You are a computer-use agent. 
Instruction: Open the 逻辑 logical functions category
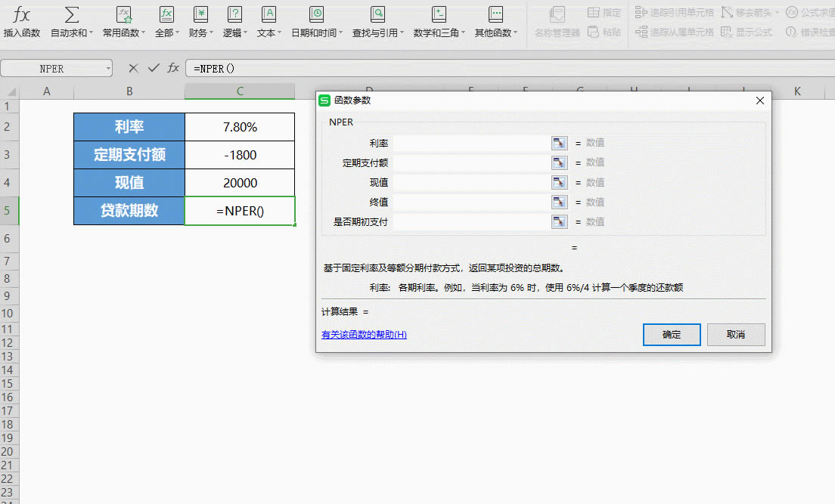(234, 23)
